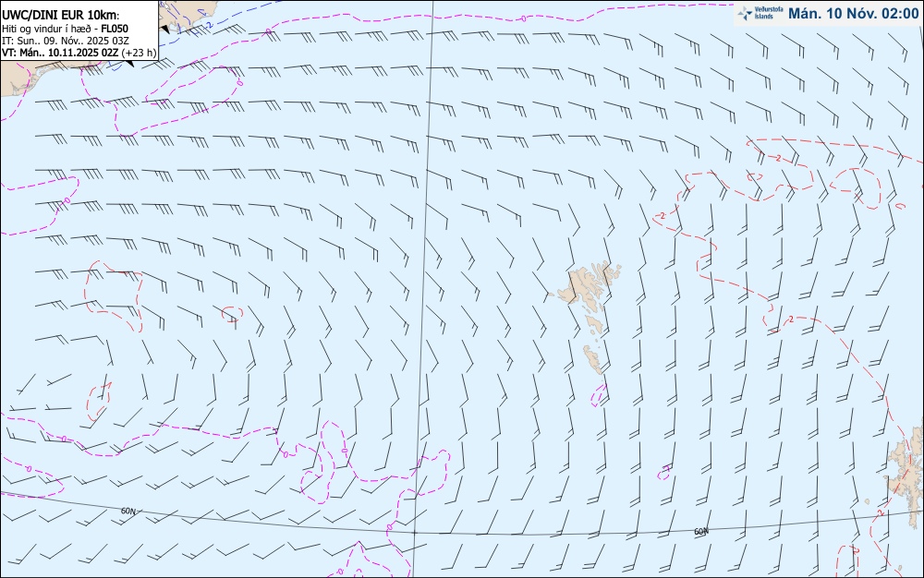
Task: Click the Veðurstofa Íslands logo
Action: point(760,13)
